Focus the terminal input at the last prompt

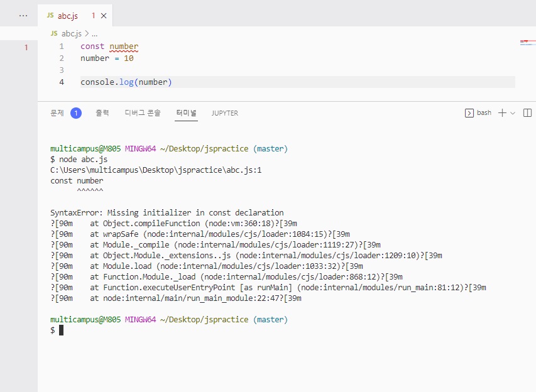point(61,330)
